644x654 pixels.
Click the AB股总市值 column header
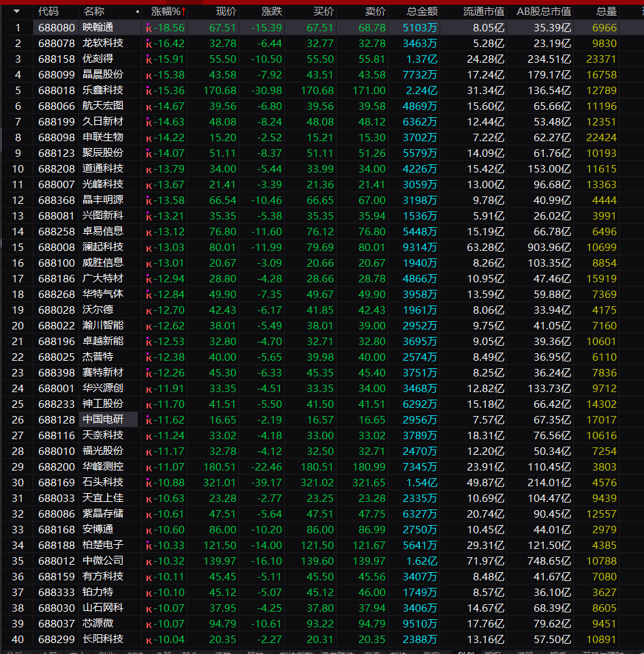coord(544,12)
